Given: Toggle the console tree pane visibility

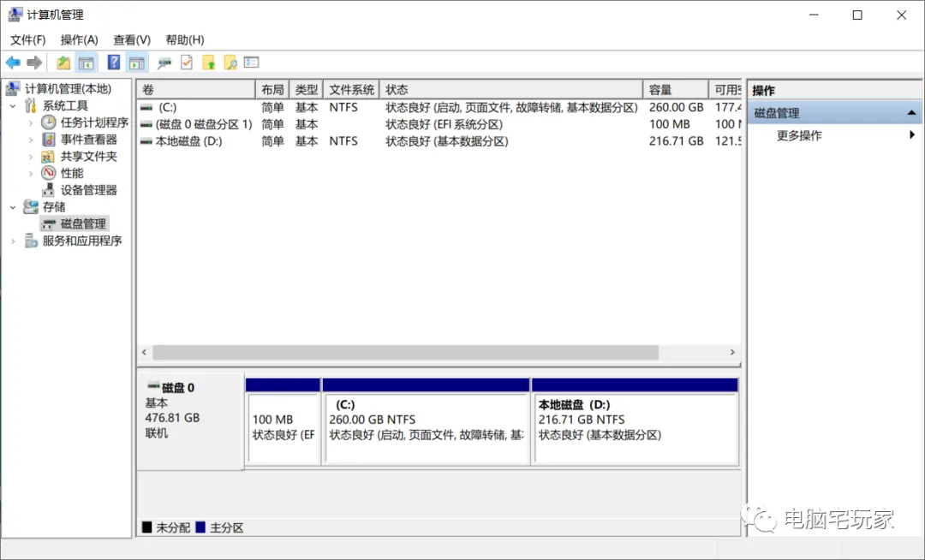Looking at the screenshot, I should (x=87, y=62).
